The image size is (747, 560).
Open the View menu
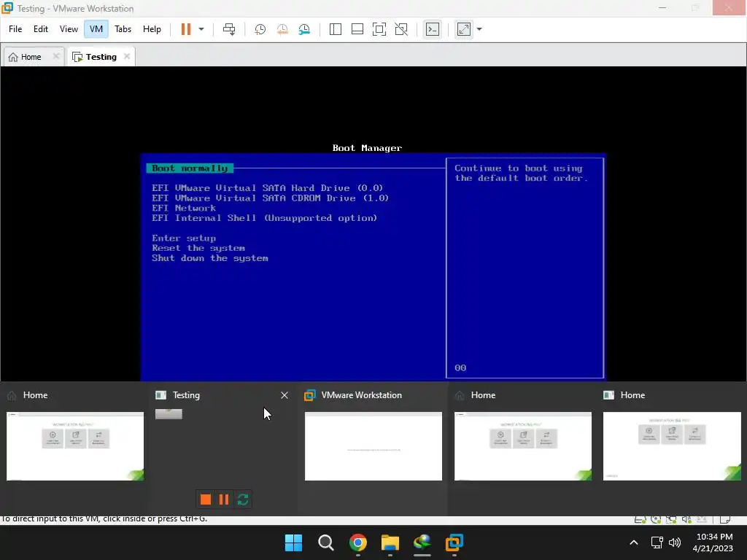69,29
